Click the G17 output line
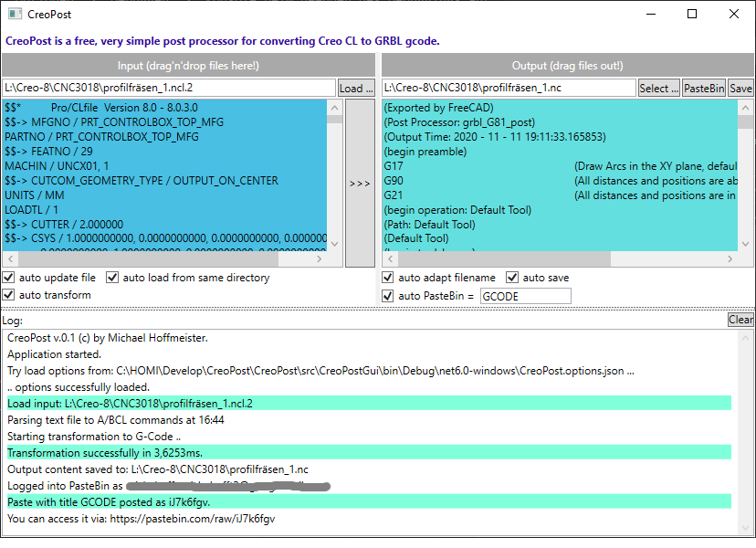The width and height of the screenshot is (756, 548). click(x=393, y=166)
